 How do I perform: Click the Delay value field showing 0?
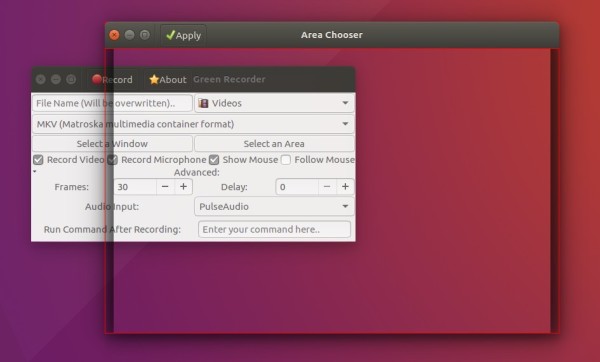click(297, 187)
